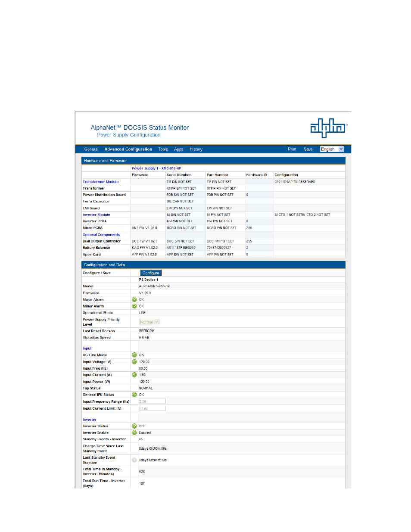Click Input Current Limit input field
This screenshot has height=532, width=411.
pos(152,408)
